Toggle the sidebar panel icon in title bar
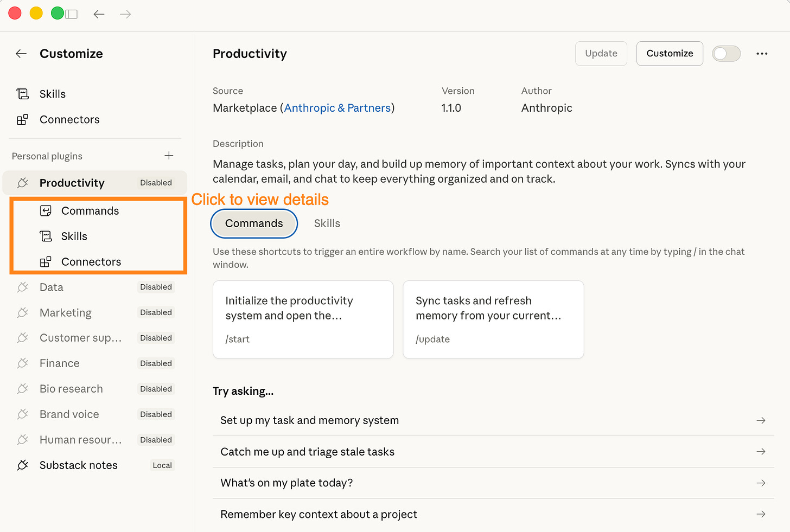The height and width of the screenshot is (532, 790). click(72, 14)
